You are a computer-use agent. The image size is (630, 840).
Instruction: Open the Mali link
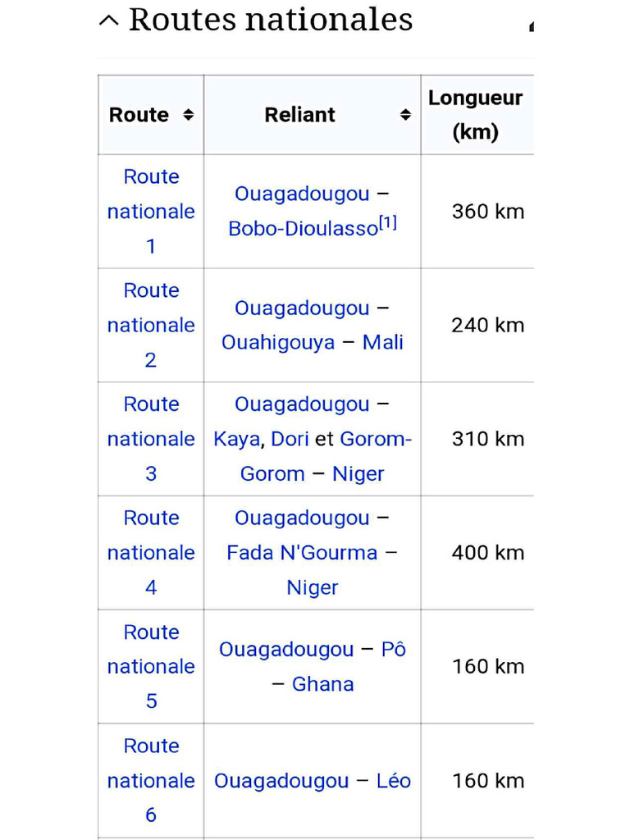coord(383,342)
